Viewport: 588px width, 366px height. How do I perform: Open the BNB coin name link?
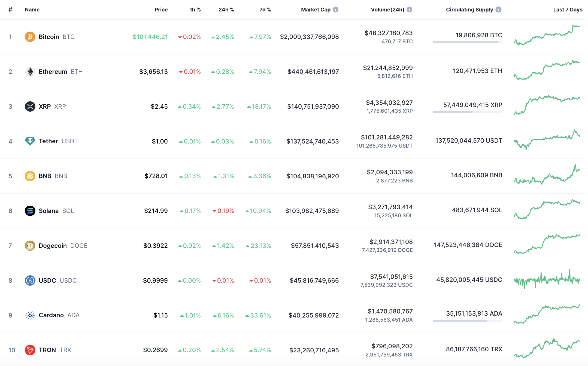pos(45,176)
